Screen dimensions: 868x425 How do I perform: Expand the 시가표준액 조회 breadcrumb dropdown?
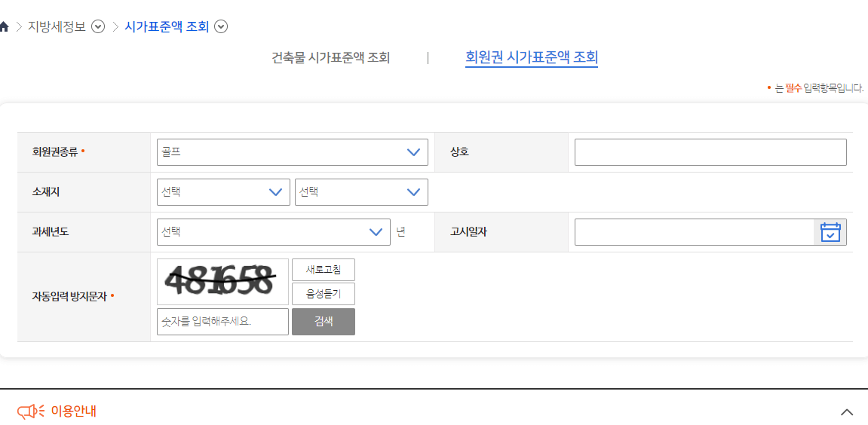[x=221, y=26]
